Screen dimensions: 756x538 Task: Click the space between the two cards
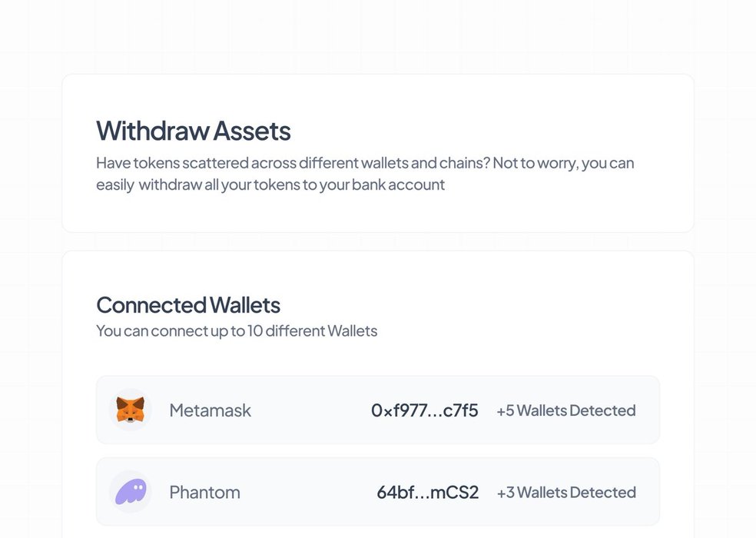[376, 241]
